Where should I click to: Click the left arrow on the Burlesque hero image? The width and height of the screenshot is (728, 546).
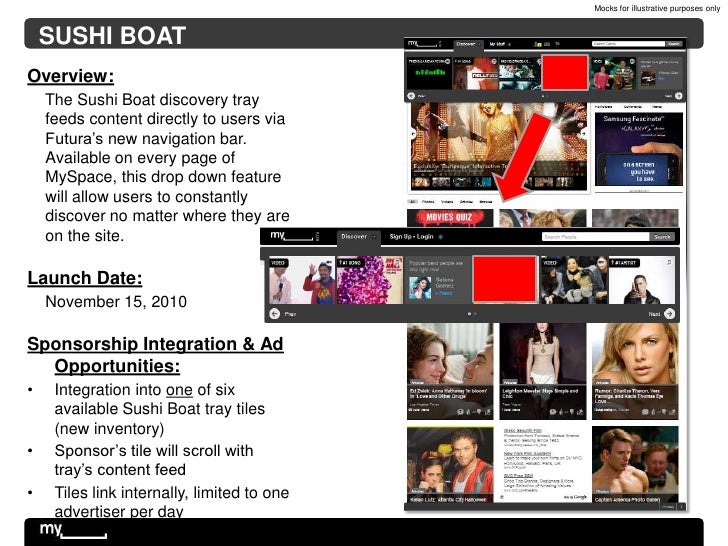click(413, 133)
